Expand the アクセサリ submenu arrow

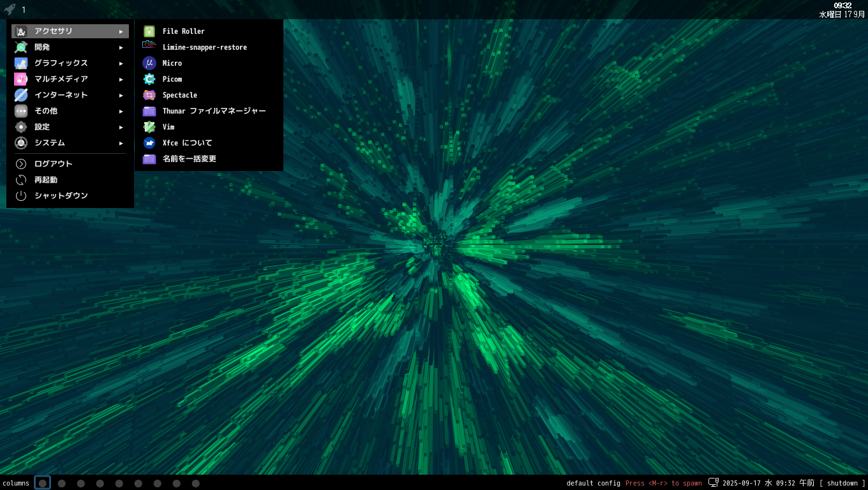tap(121, 31)
